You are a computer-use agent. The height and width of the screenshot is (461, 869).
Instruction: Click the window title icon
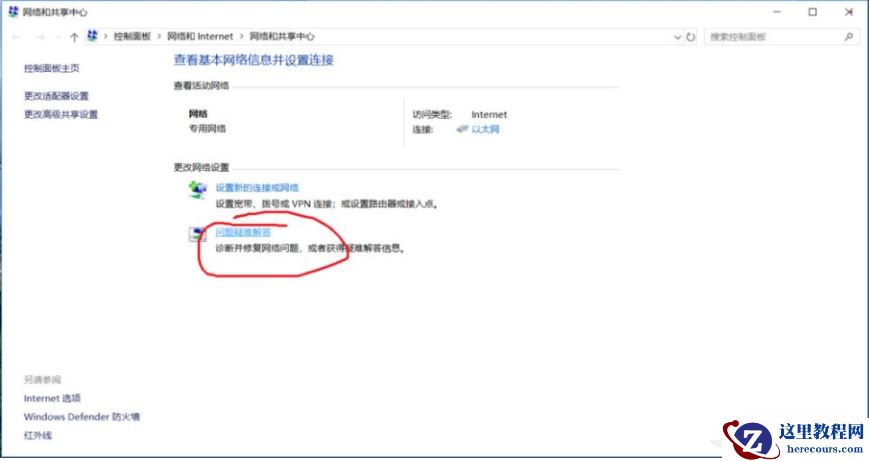tap(13, 12)
